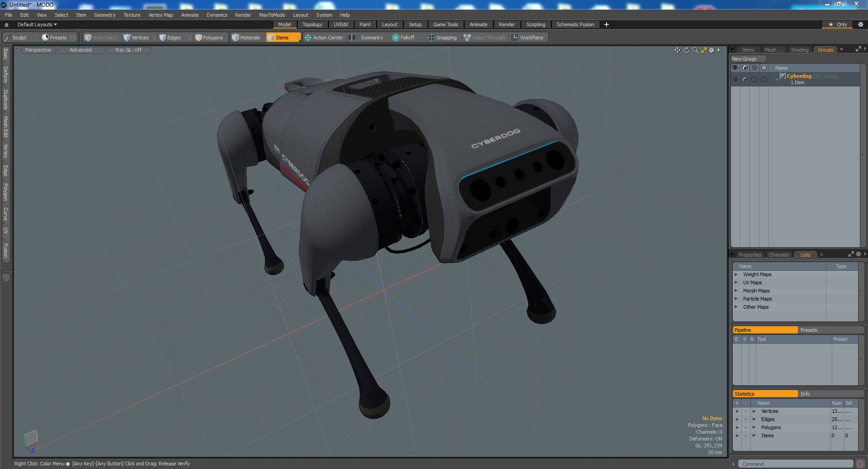
Task: Click the camera column header icon
Action: pos(745,68)
